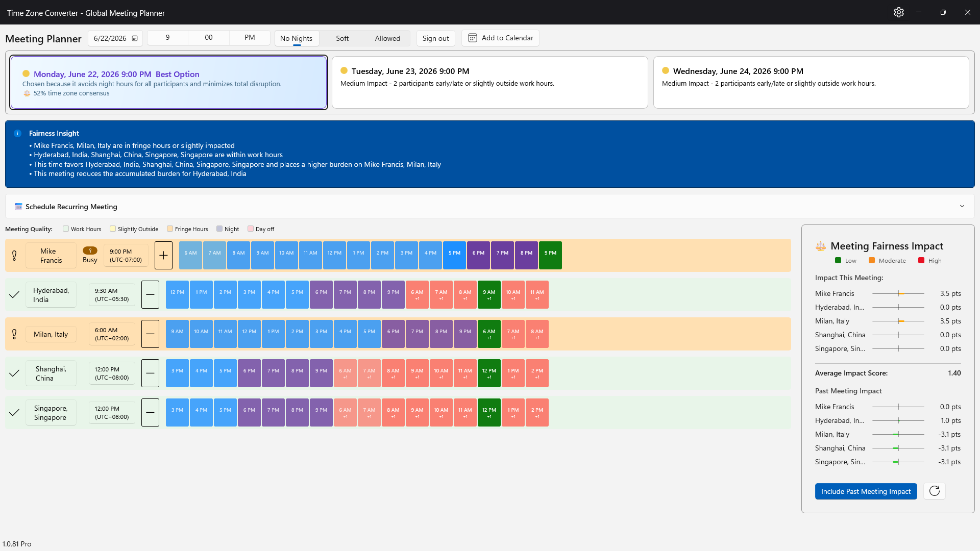Toggle the Singapore, Singapore checkmark
Screen dimensions: 980x551
coord(14,412)
